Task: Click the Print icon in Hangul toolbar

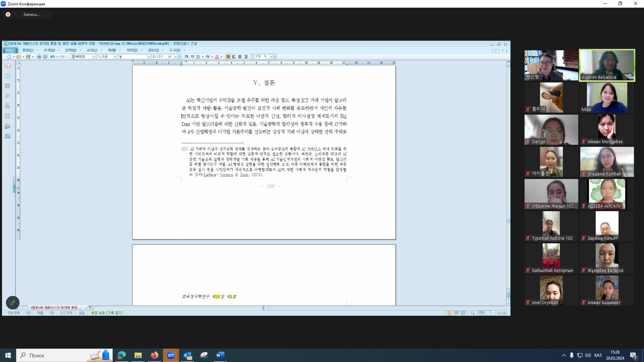Action: pos(39,57)
